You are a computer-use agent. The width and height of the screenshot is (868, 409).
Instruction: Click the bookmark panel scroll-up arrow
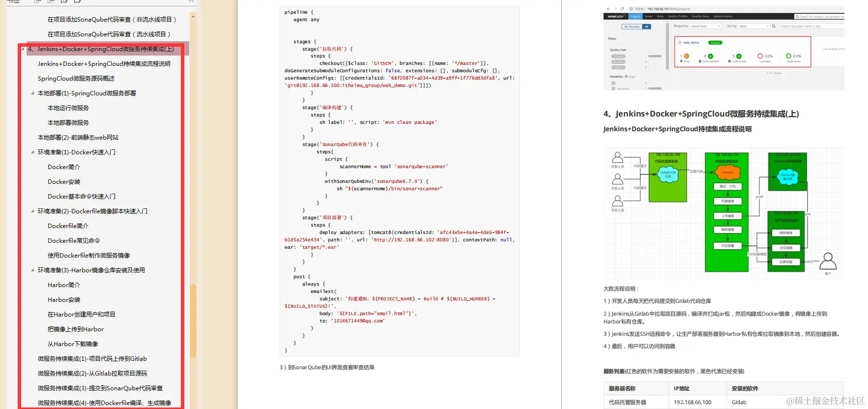point(193,16)
